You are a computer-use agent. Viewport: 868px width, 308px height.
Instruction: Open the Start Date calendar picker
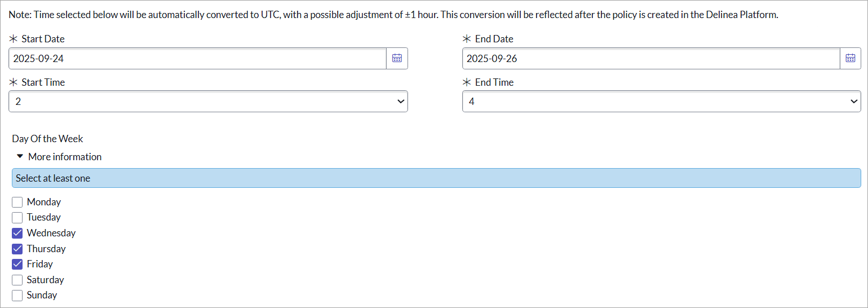click(x=397, y=58)
